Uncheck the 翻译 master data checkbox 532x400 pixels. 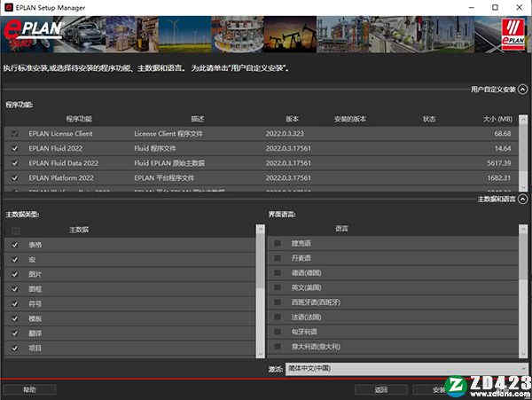15,333
